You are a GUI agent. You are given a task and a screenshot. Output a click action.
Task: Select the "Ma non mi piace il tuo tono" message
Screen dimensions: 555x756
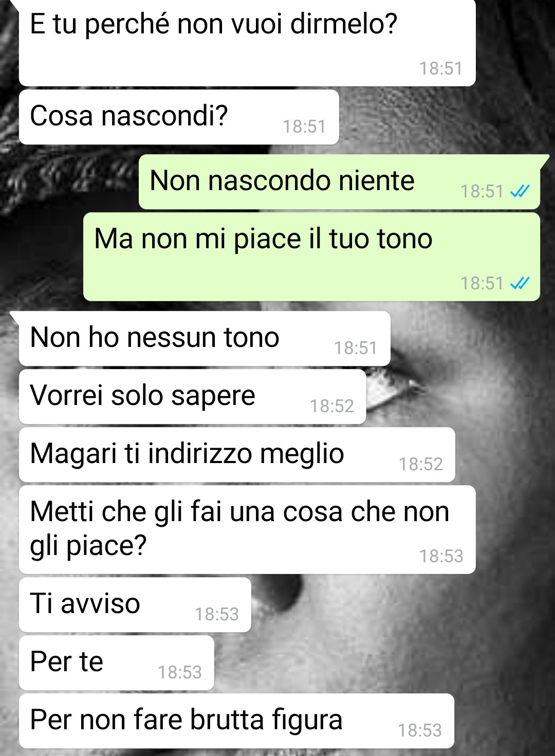(311, 256)
